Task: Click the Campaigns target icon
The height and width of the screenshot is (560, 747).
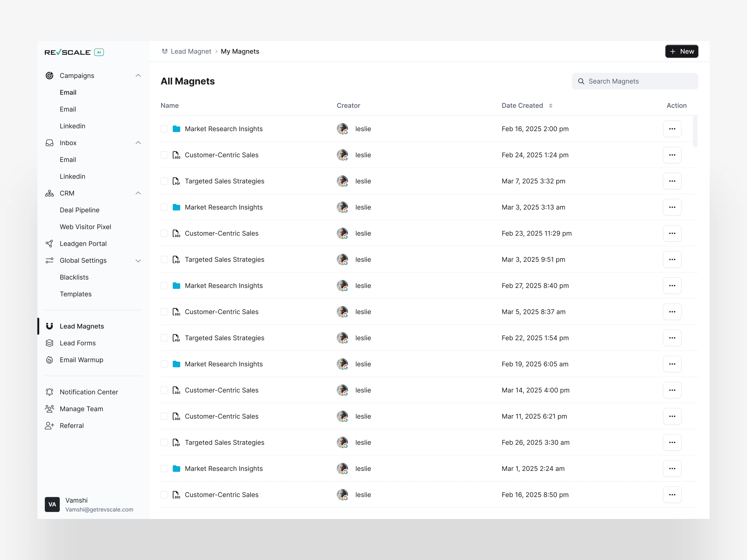Action: coord(50,76)
